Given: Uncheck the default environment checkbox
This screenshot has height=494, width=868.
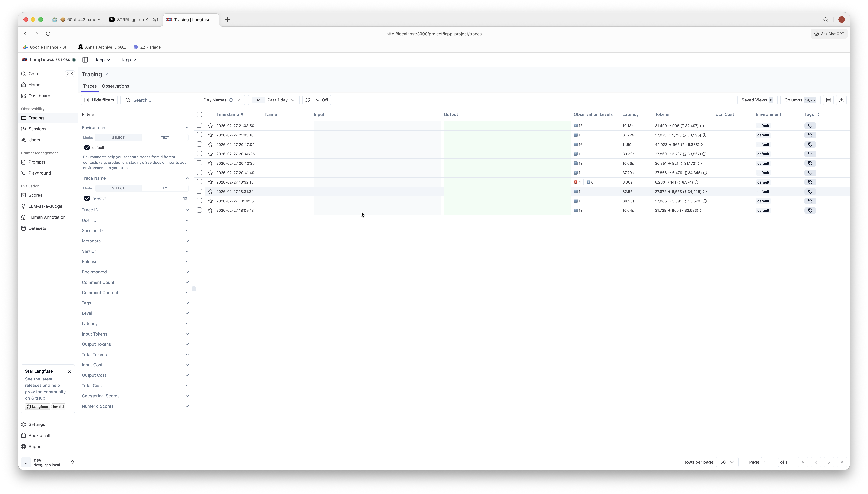Looking at the screenshot, I should (x=87, y=148).
